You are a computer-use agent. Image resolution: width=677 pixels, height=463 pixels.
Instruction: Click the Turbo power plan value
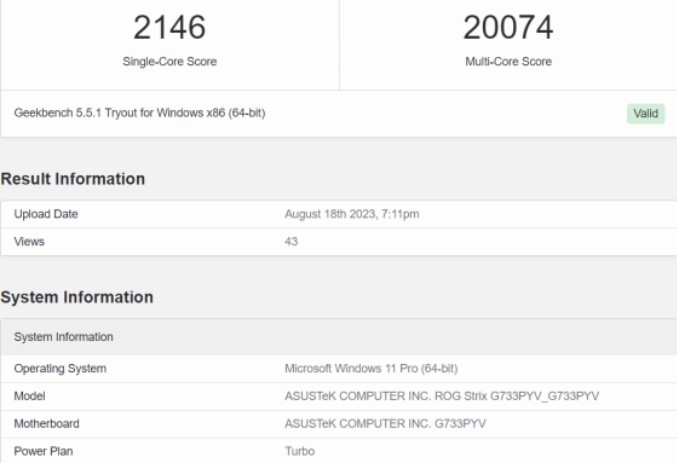299,451
